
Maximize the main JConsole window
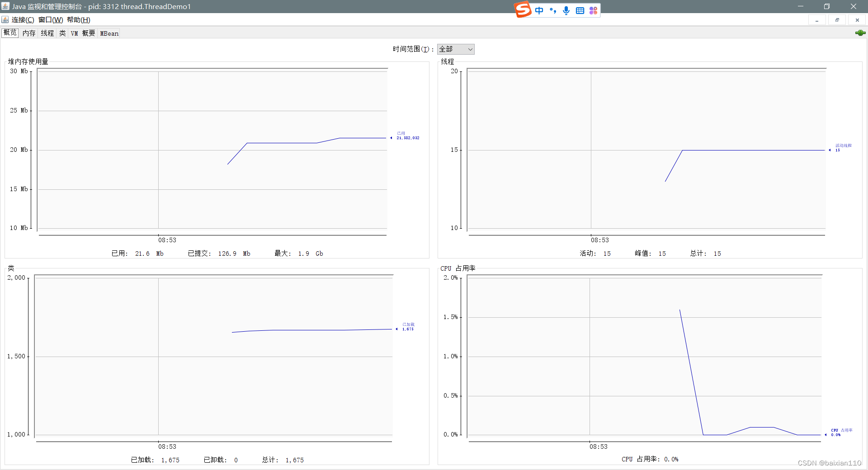(827, 6)
